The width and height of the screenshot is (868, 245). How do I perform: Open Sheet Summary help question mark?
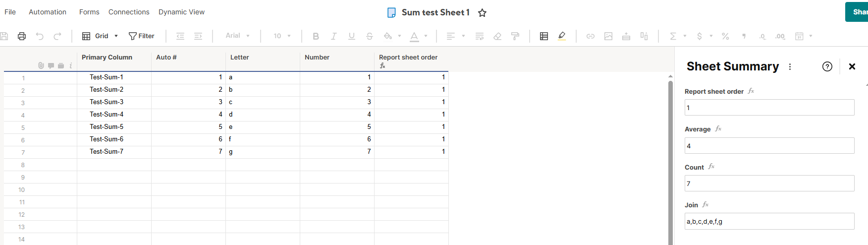coord(827,66)
